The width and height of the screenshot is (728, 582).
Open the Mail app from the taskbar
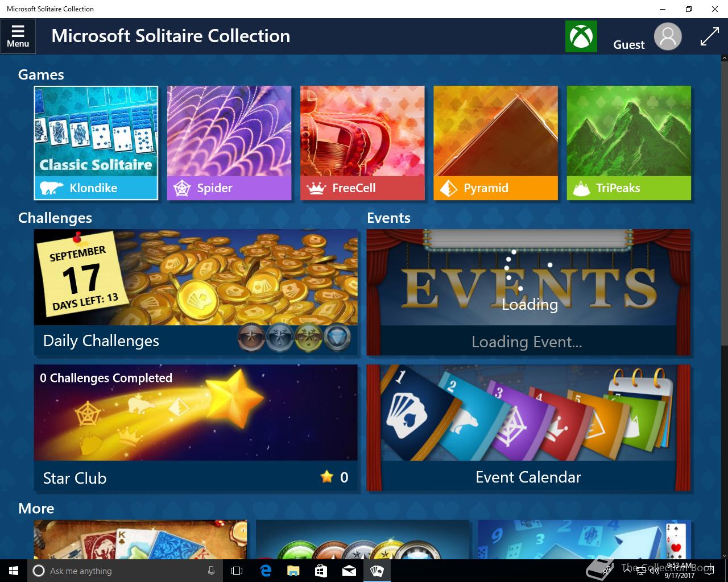tap(349, 571)
